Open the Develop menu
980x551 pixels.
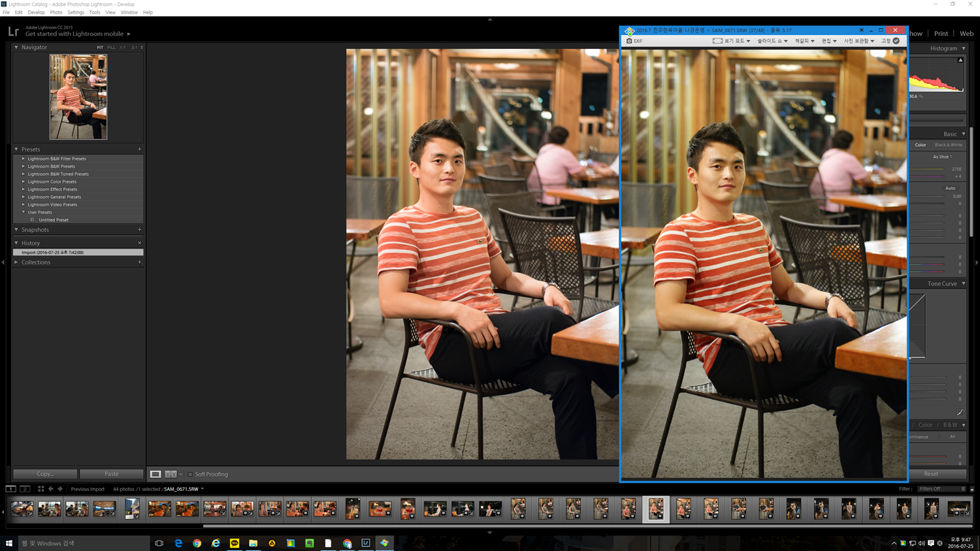36,12
